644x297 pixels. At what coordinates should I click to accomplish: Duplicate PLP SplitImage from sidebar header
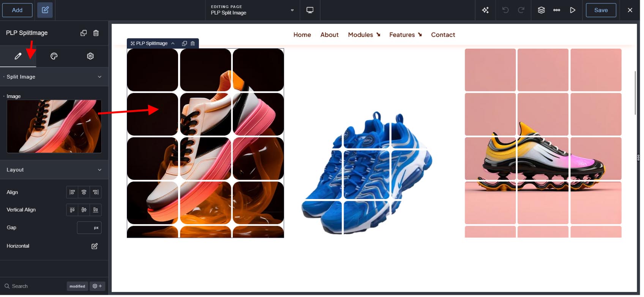[84, 33]
